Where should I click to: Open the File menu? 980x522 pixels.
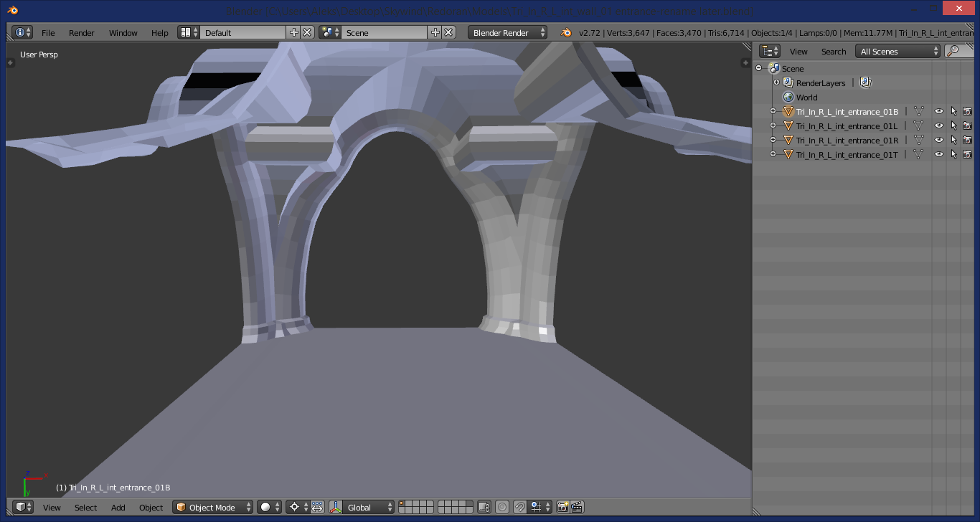pos(48,32)
